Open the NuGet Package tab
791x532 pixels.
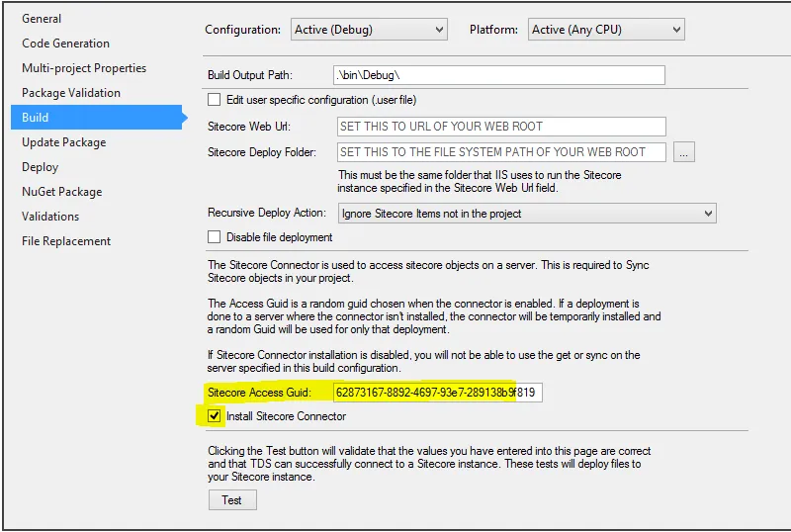(62, 192)
